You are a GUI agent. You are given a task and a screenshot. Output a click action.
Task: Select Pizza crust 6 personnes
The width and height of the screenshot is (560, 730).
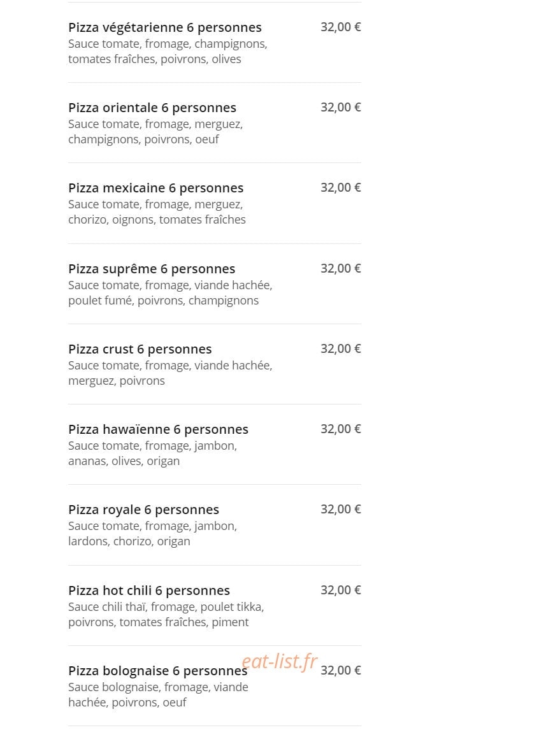140,349
